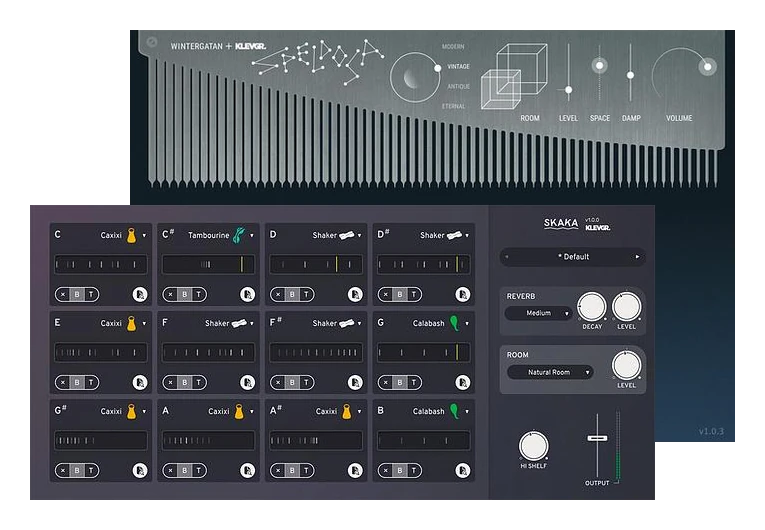This screenshot has width=765, height=530.
Task: Click the small round icon beside Wintergatan logo
Action: click(x=152, y=42)
